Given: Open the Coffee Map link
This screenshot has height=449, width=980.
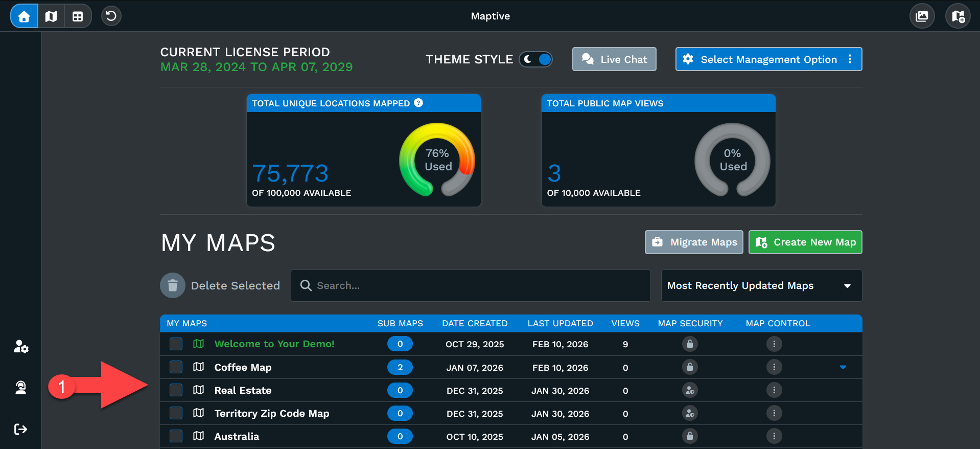Looking at the screenshot, I should click(x=243, y=367).
